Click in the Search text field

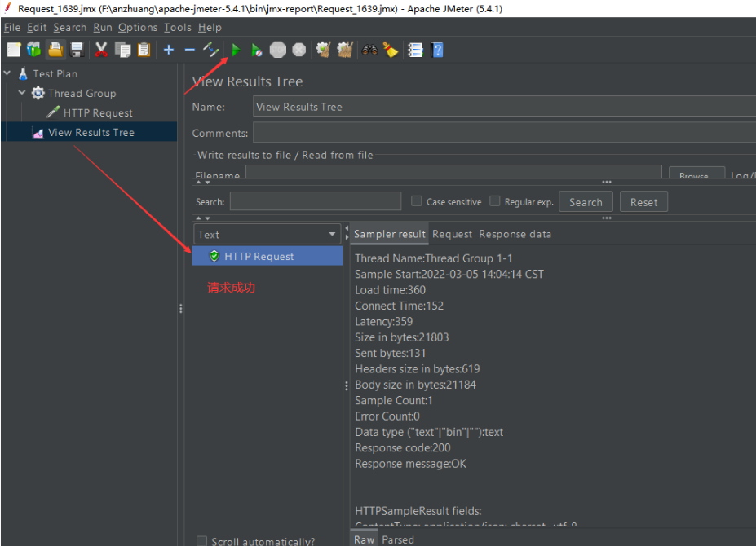click(316, 201)
